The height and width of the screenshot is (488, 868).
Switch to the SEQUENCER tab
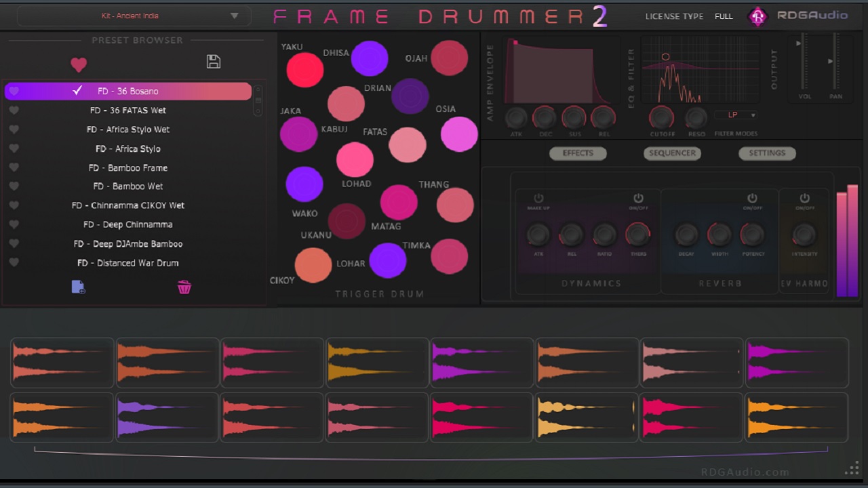pos(672,153)
